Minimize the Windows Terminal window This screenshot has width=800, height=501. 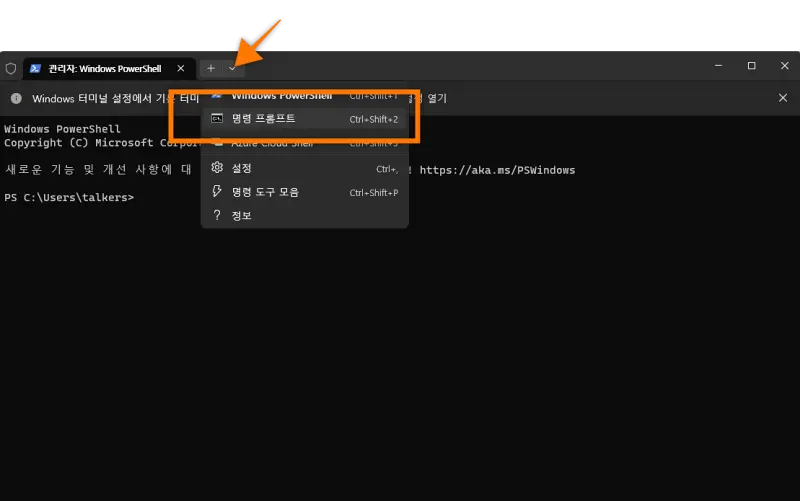pos(718,66)
